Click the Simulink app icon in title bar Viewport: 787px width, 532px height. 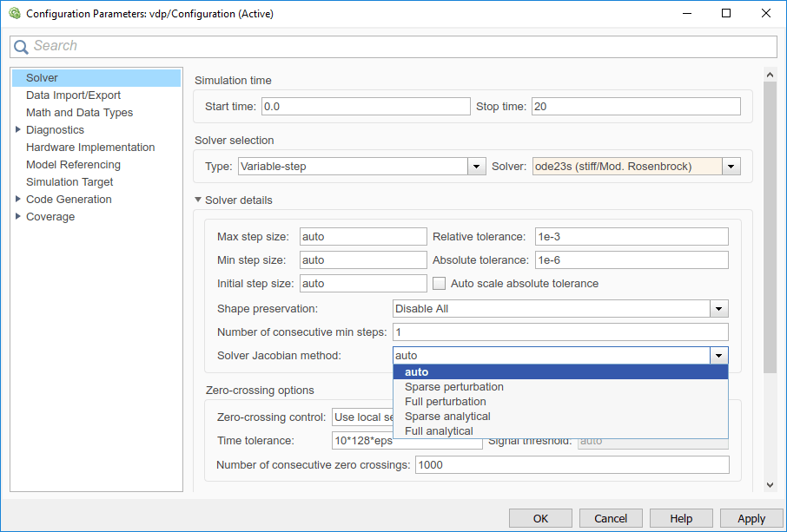click(x=13, y=14)
